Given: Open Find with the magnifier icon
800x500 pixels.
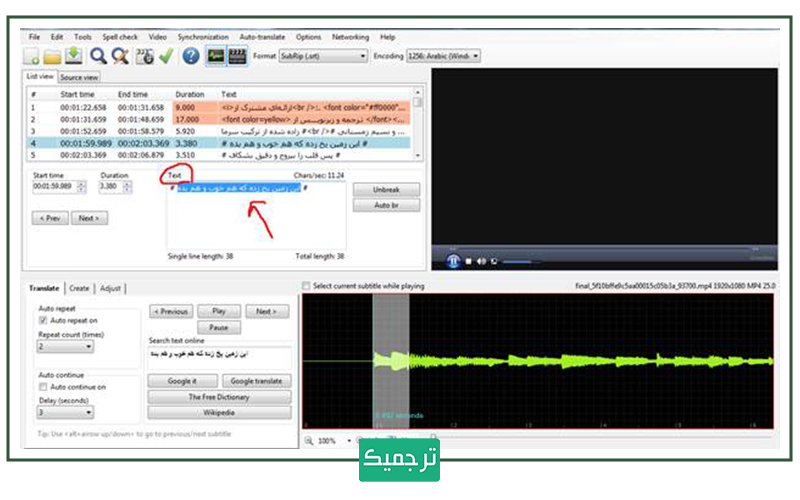Looking at the screenshot, I should tap(98, 56).
